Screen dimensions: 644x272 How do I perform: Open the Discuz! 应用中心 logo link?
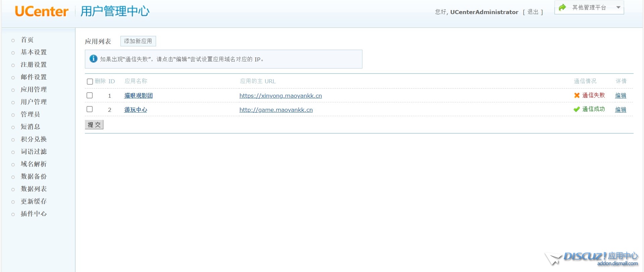591,259
